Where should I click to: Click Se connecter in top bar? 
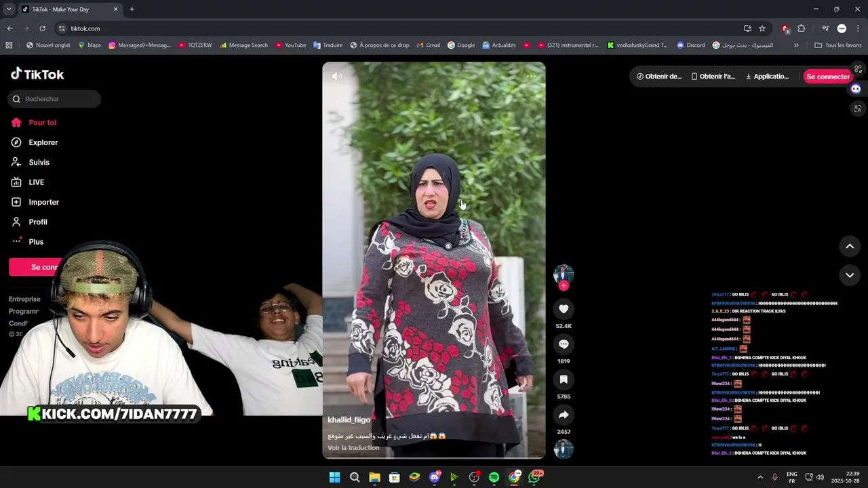827,77
